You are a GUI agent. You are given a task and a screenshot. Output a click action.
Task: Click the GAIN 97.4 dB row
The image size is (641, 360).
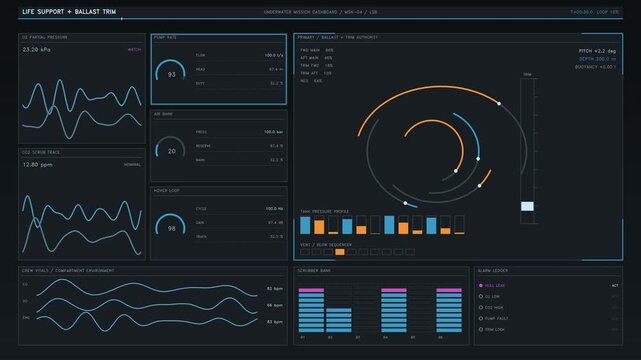(x=239, y=223)
